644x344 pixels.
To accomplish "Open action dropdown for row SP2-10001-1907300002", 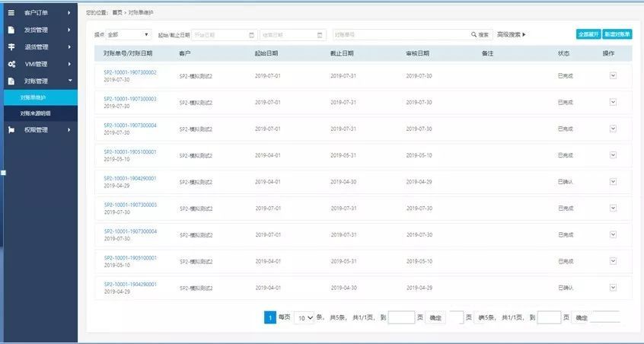I will (x=613, y=75).
